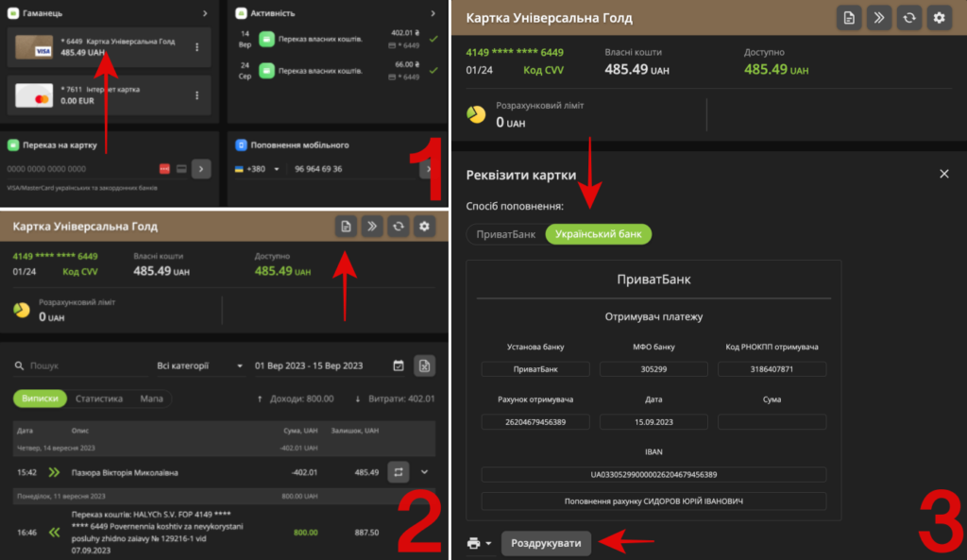Open three-dot menu for card * 6449

(197, 47)
